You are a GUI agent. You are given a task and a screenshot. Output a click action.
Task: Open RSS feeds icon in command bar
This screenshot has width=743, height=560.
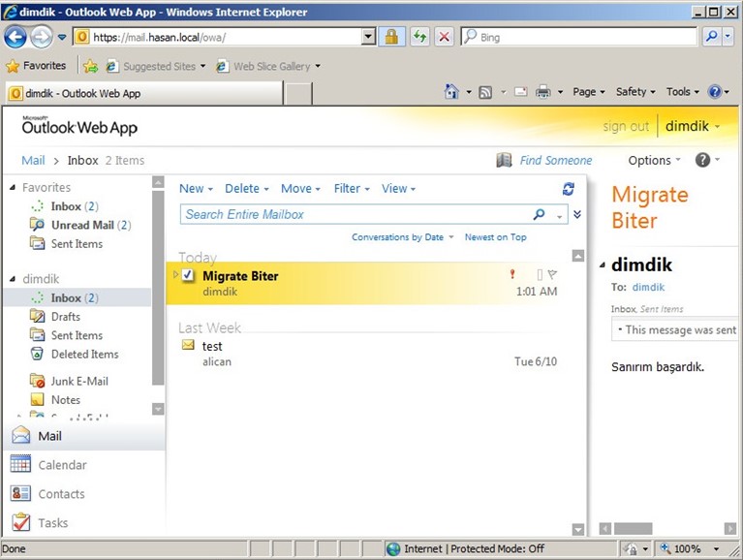click(485, 92)
